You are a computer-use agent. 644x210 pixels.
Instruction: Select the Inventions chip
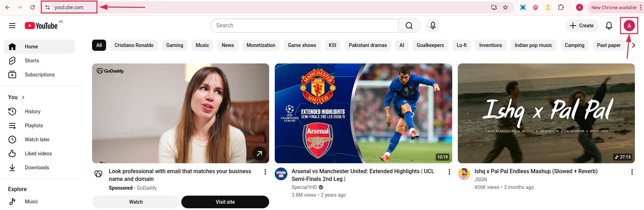[x=491, y=45]
